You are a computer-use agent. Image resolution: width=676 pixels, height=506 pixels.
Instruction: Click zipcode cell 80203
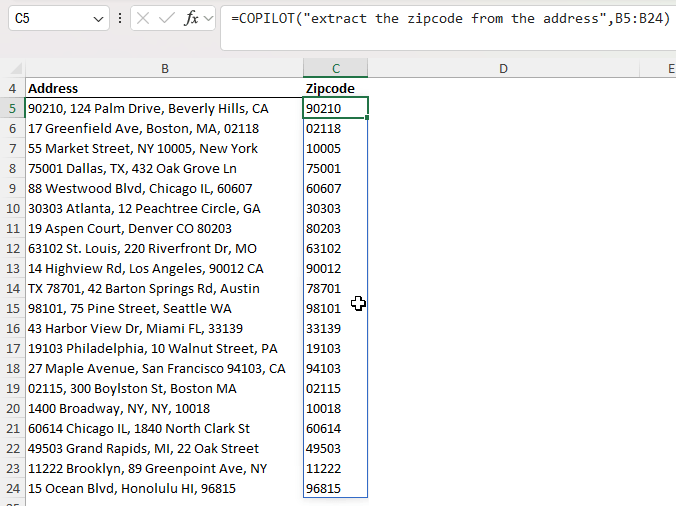tap(335, 228)
